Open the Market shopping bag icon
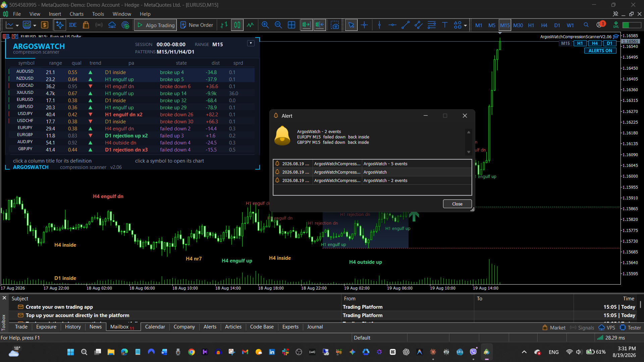This screenshot has width=644, height=362. [86, 25]
